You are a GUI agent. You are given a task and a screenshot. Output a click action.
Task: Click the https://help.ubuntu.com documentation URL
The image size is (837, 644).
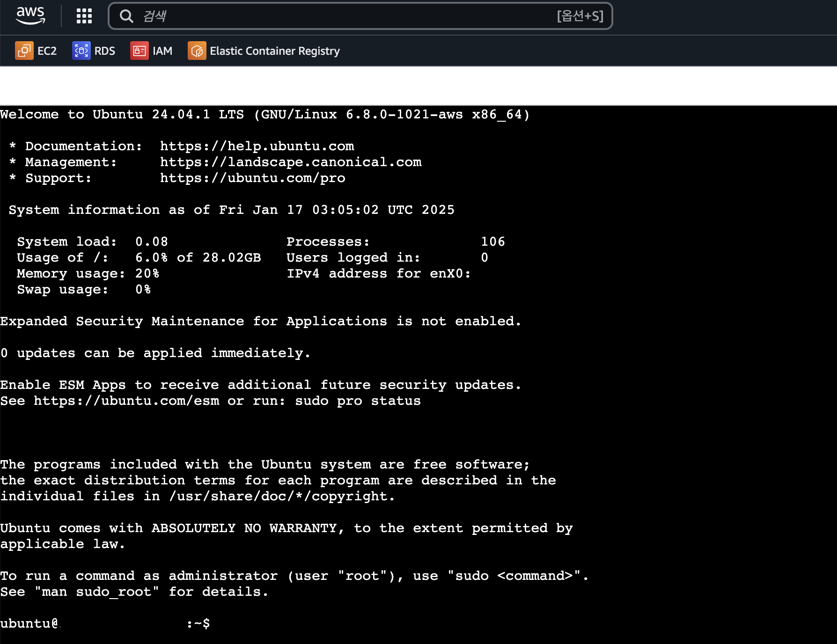(x=257, y=146)
